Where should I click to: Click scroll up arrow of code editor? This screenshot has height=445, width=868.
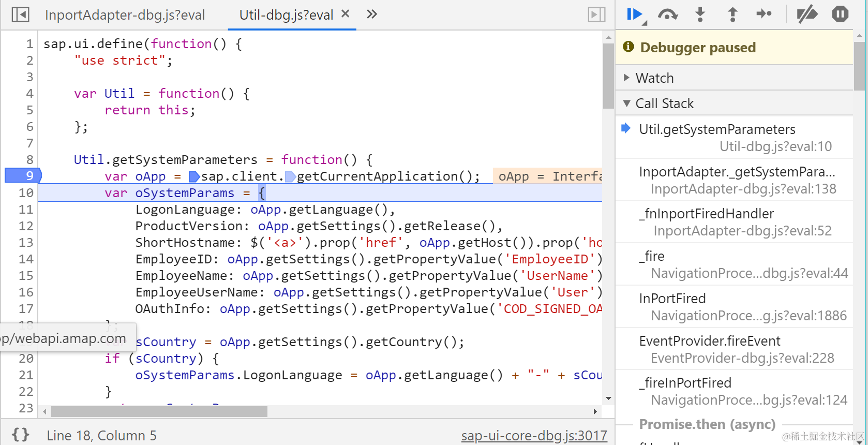click(608, 37)
